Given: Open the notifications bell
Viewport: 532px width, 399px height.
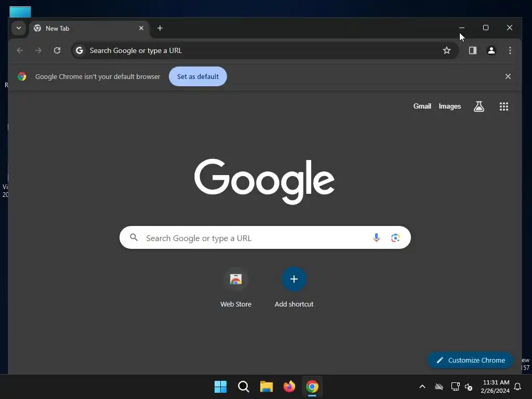Looking at the screenshot, I should point(518,387).
